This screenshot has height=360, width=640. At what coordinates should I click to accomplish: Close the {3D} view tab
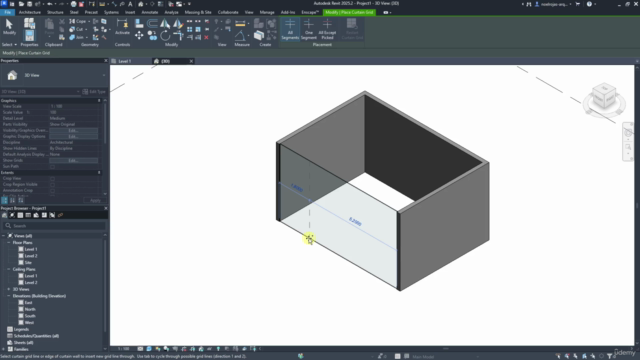(191, 61)
